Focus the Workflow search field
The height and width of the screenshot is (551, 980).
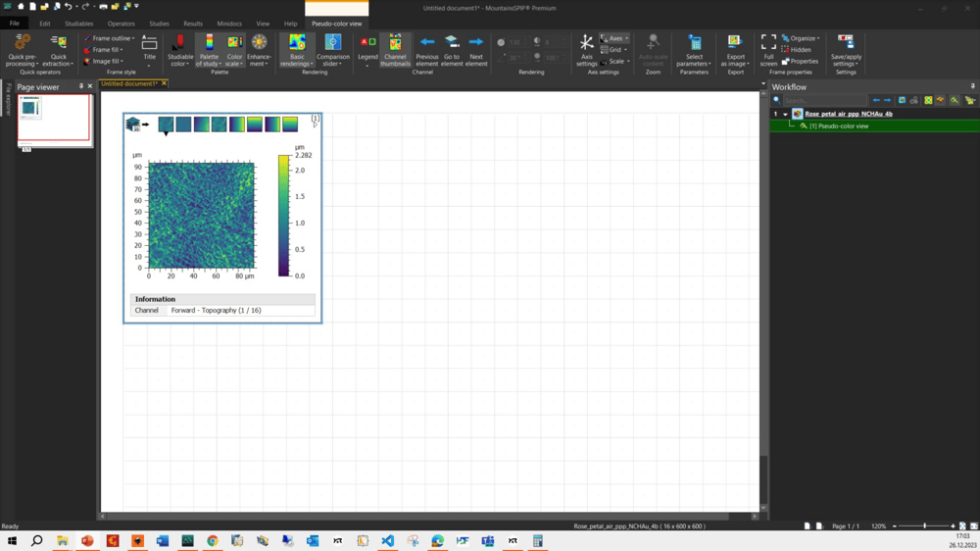point(824,100)
